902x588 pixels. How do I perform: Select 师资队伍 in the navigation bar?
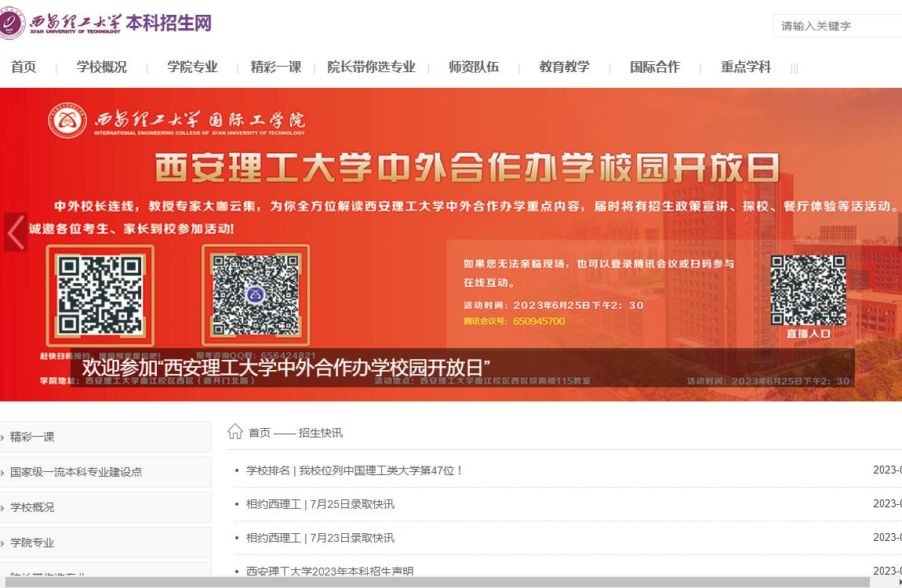click(x=474, y=67)
